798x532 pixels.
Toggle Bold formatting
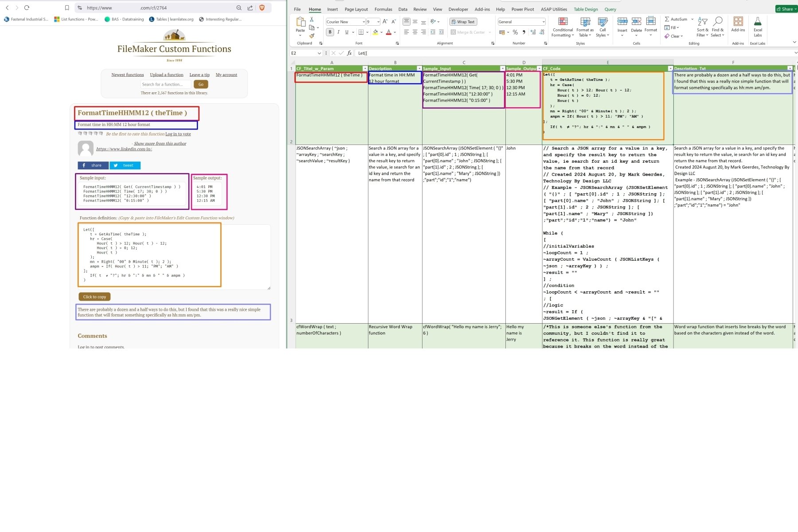coord(330,32)
